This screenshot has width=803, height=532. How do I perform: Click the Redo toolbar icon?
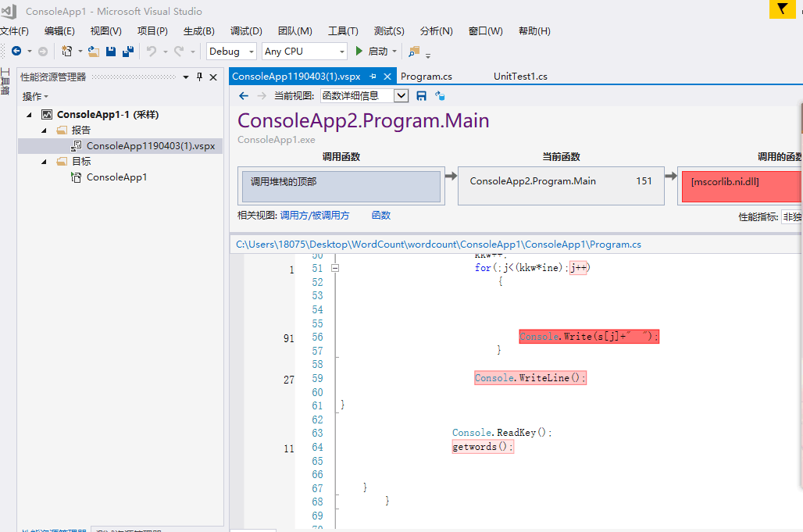tap(179, 52)
